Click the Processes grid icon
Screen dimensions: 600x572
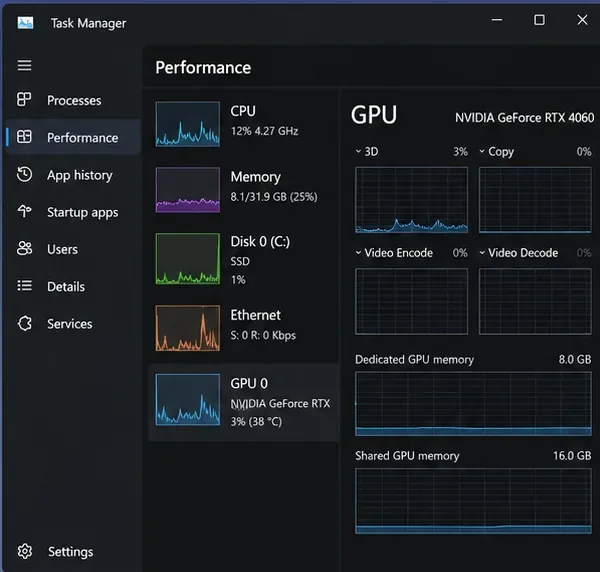[x=24, y=99]
